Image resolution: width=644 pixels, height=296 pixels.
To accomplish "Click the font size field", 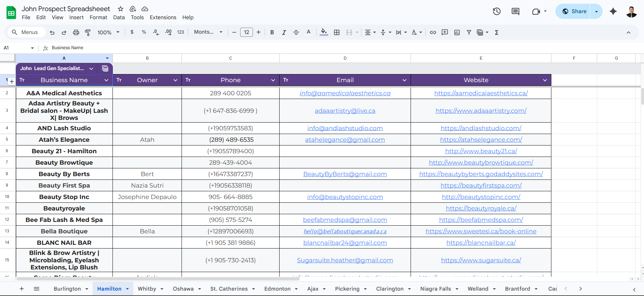I will point(247,32).
